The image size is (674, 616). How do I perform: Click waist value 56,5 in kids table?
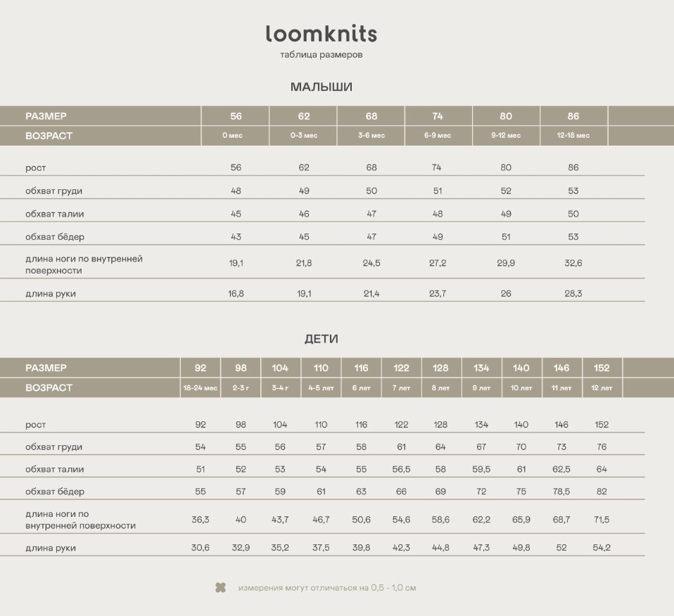click(401, 470)
